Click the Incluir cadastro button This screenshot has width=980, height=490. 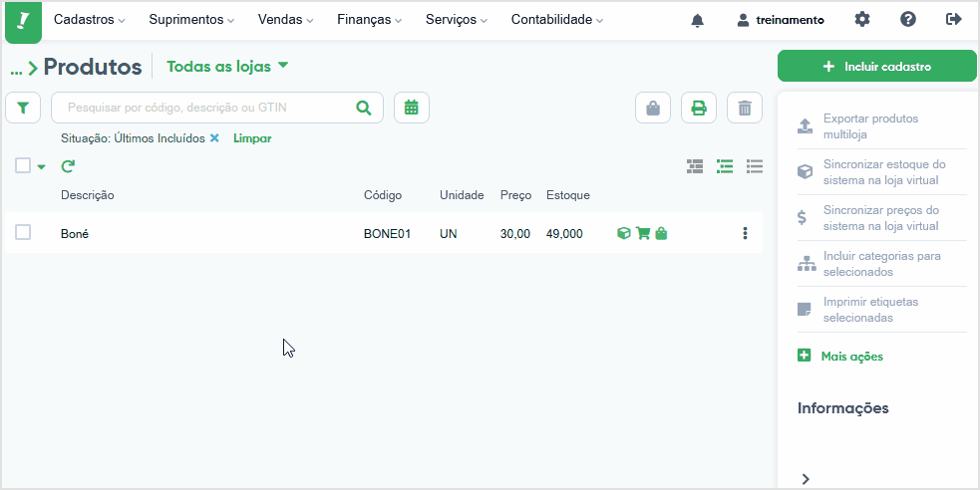[877, 66]
